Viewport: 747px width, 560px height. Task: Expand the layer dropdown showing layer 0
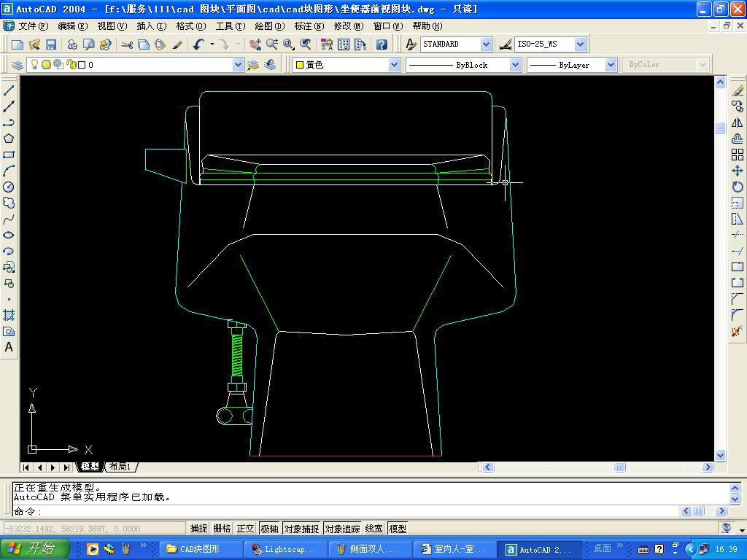click(238, 65)
